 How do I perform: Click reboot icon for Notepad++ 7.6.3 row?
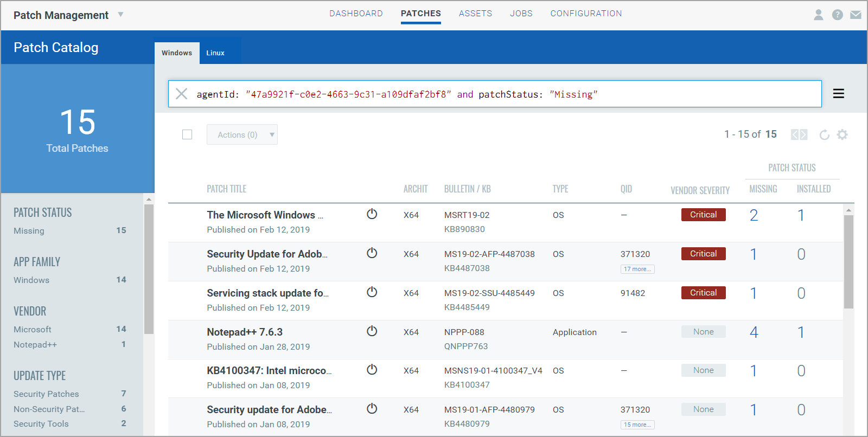[x=372, y=331]
